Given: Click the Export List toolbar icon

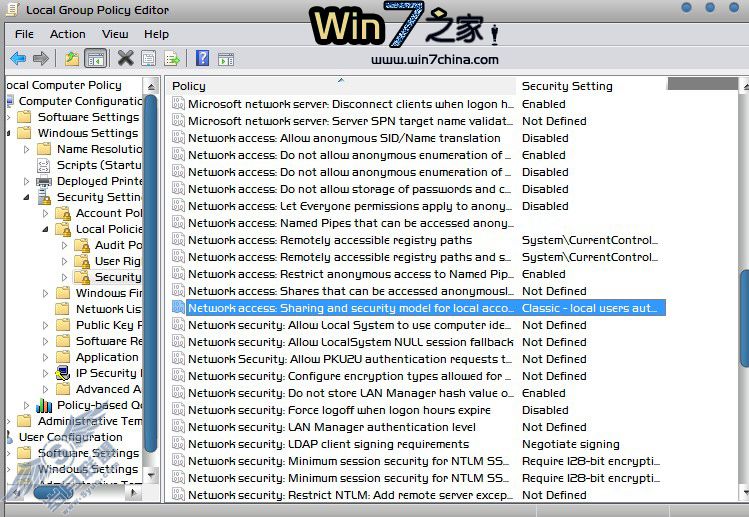Looking at the screenshot, I should pyautogui.click(x=172, y=59).
